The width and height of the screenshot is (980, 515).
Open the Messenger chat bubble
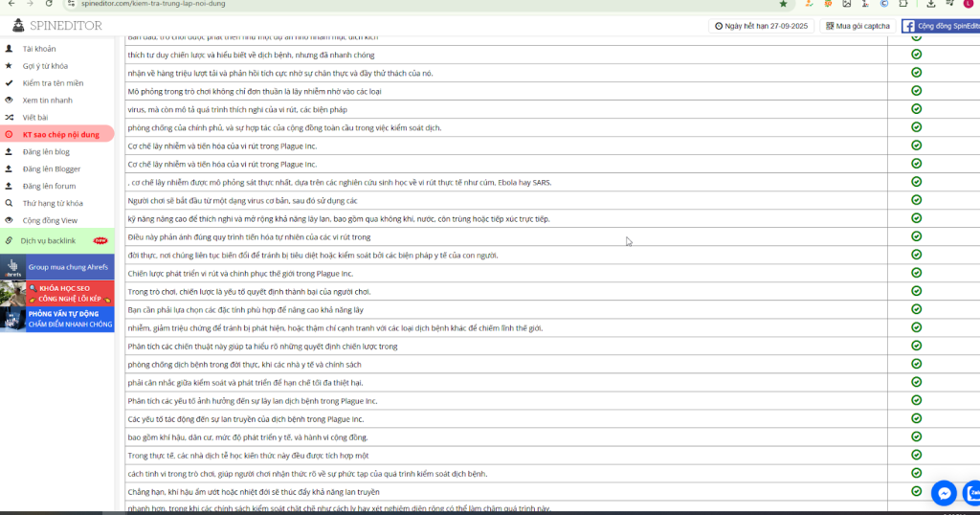(944, 492)
